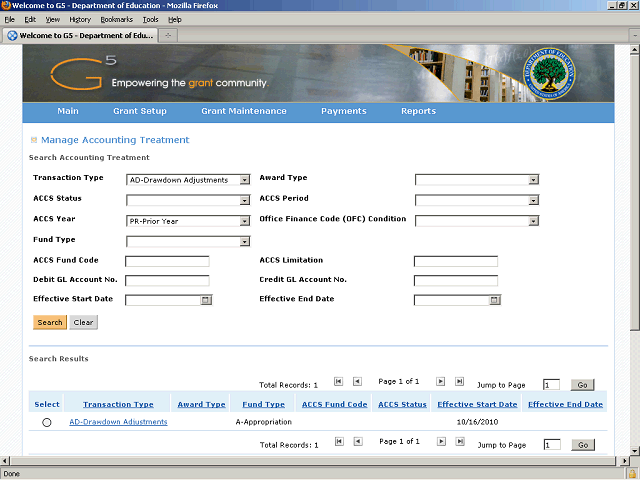Click the scroll down arrow
This screenshot has width=640, height=480.
click(x=634, y=451)
